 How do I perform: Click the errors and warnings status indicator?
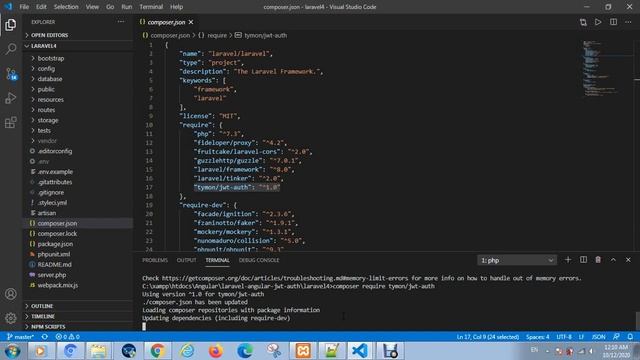click(67, 337)
